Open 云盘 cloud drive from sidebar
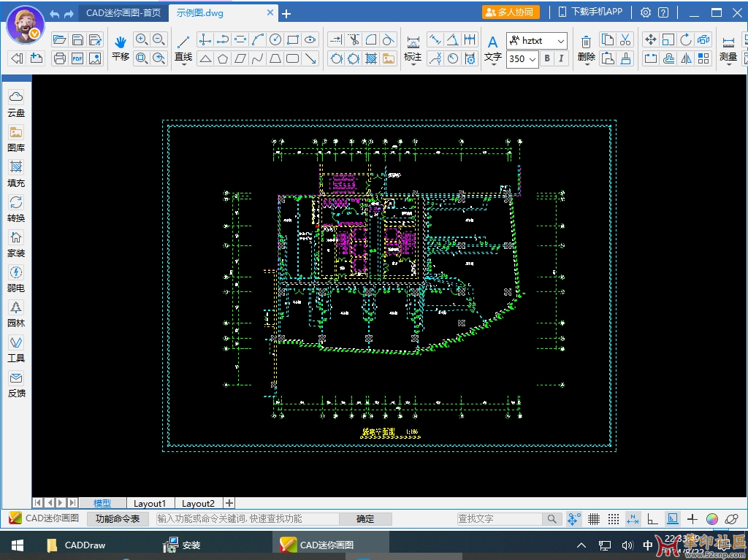This screenshot has width=748, height=560. click(16, 103)
